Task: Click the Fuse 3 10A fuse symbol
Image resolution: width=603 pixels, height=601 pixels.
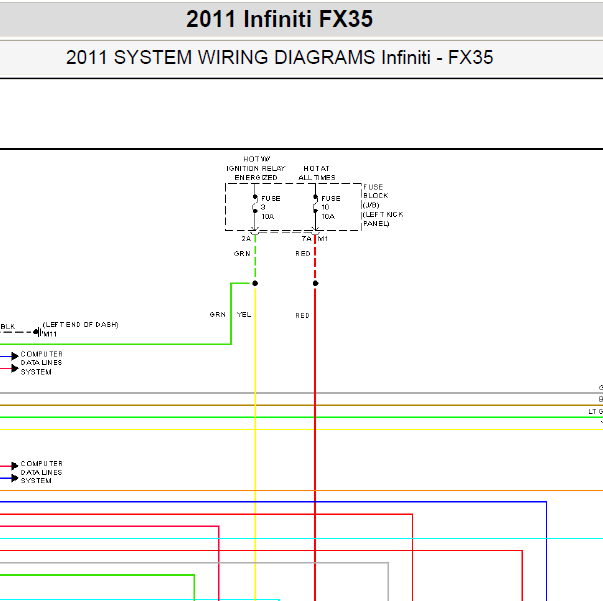Action: [x=255, y=204]
